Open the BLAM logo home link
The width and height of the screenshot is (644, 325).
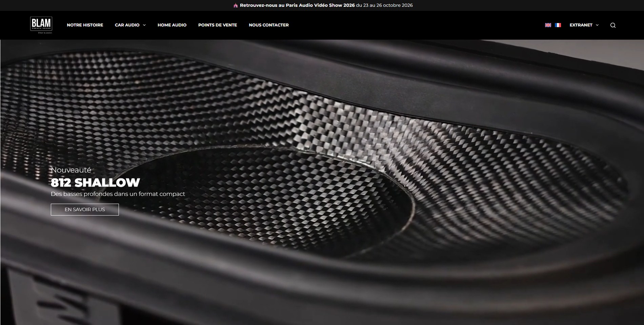pos(41,25)
